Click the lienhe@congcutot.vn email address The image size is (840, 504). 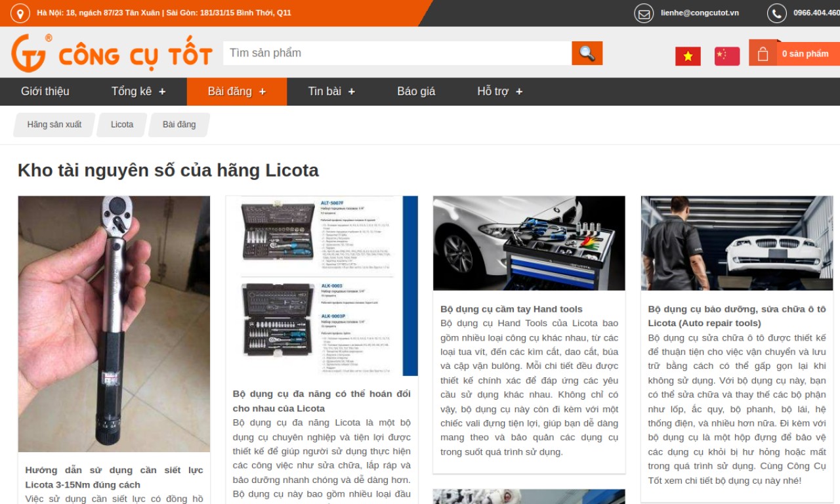pyautogui.click(x=700, y=13)
